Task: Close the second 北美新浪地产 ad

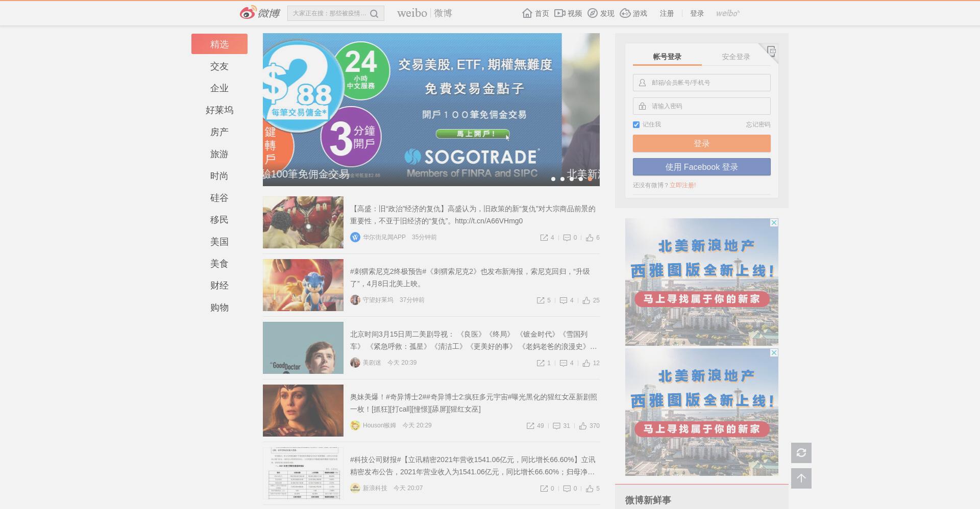Action: click(774, 353)
